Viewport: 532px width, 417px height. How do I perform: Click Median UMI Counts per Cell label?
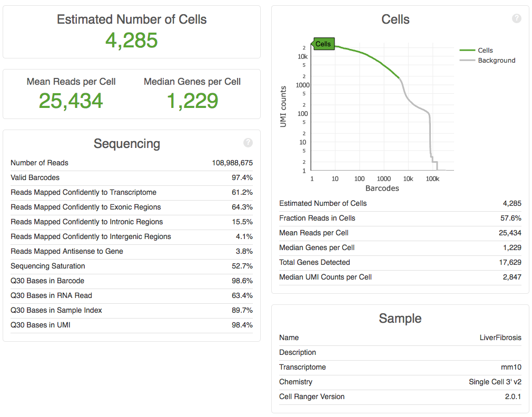[326, 277]
